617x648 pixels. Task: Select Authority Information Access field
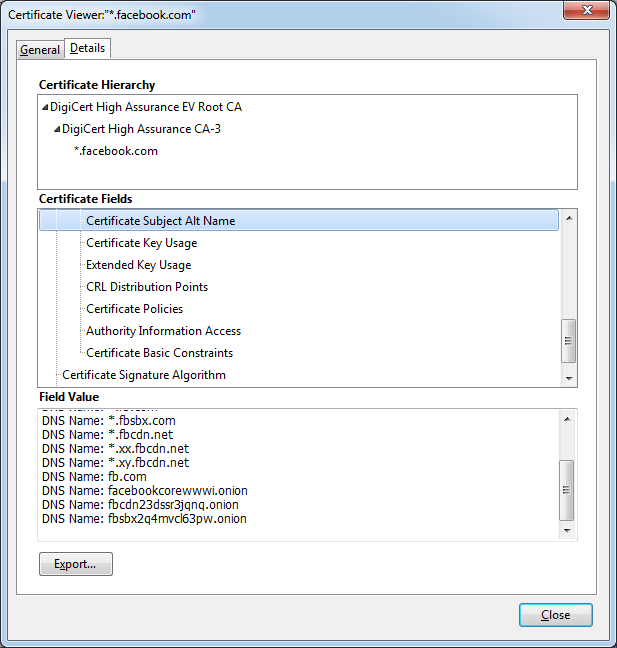(164, 331)
